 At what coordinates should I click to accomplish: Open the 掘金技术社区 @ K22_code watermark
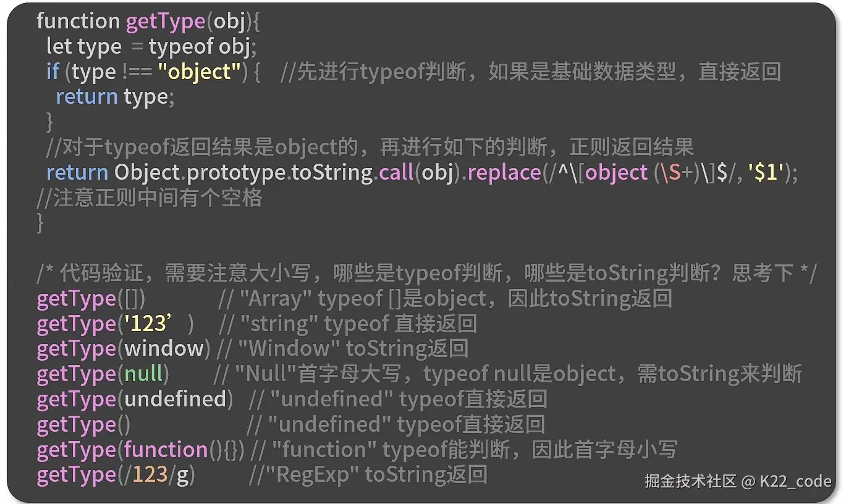pyautogui.click(x=738, y=481)
